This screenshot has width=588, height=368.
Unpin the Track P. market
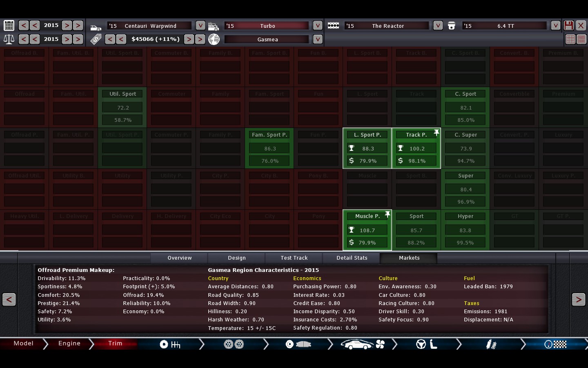[x=437, y=132]
